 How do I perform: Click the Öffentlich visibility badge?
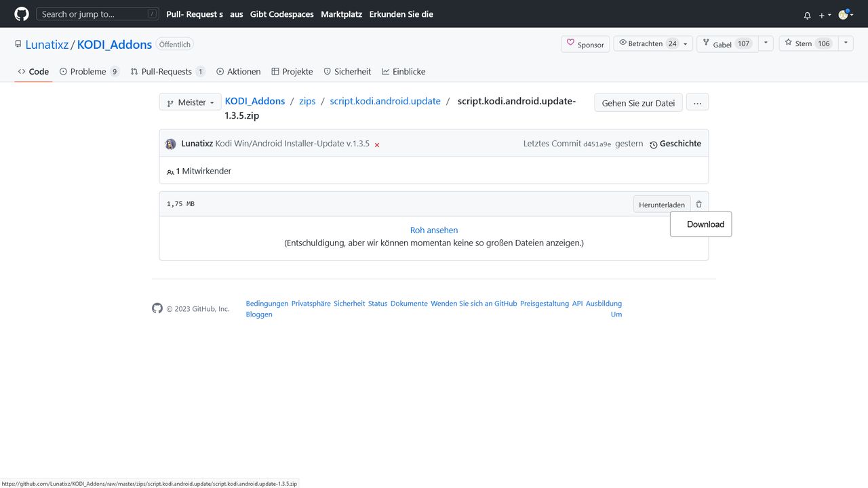click(x=175, y=44)
